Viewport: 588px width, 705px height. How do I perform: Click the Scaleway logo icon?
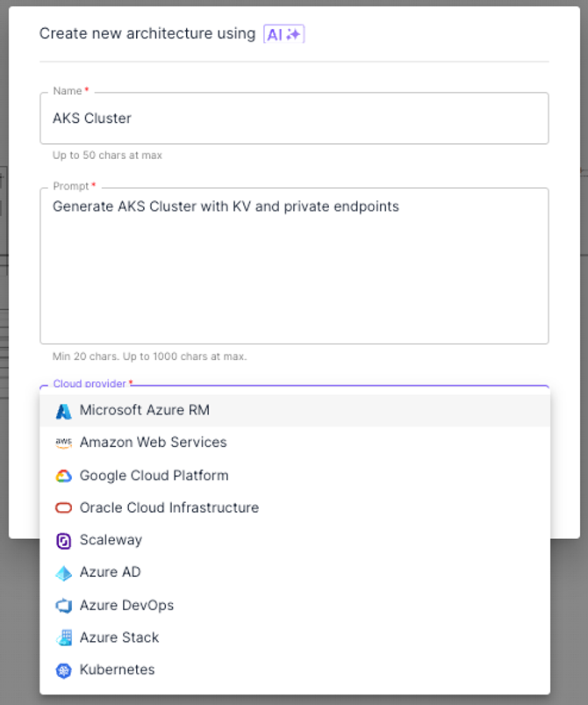(x=63, y=541)
